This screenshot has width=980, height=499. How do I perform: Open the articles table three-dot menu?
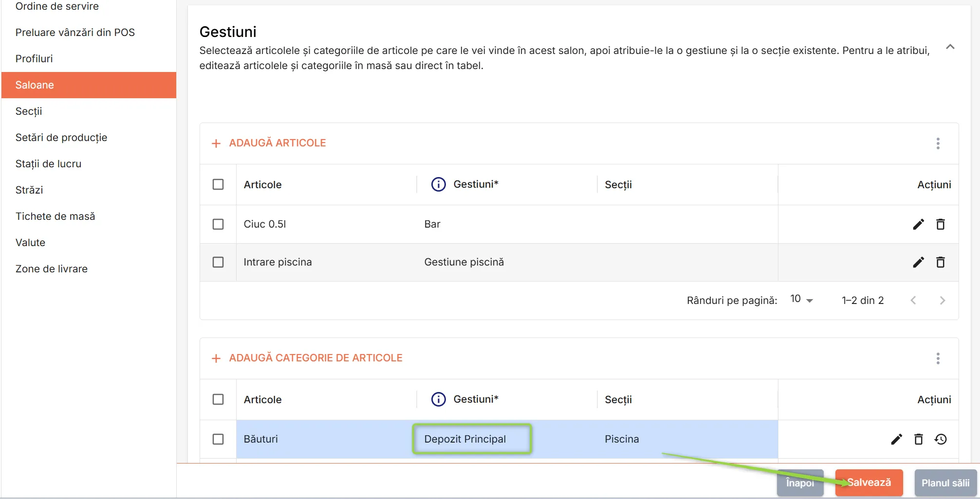point(938,143)
